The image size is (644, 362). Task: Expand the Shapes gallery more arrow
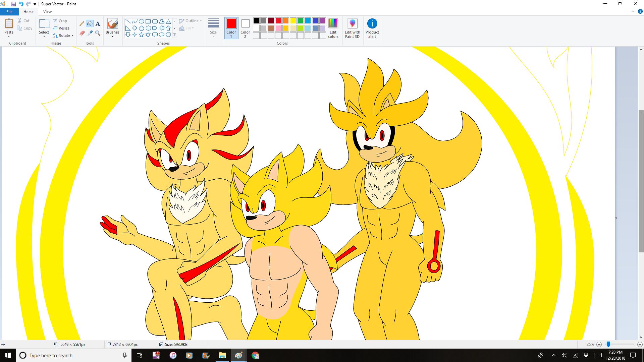pos(174,35)
